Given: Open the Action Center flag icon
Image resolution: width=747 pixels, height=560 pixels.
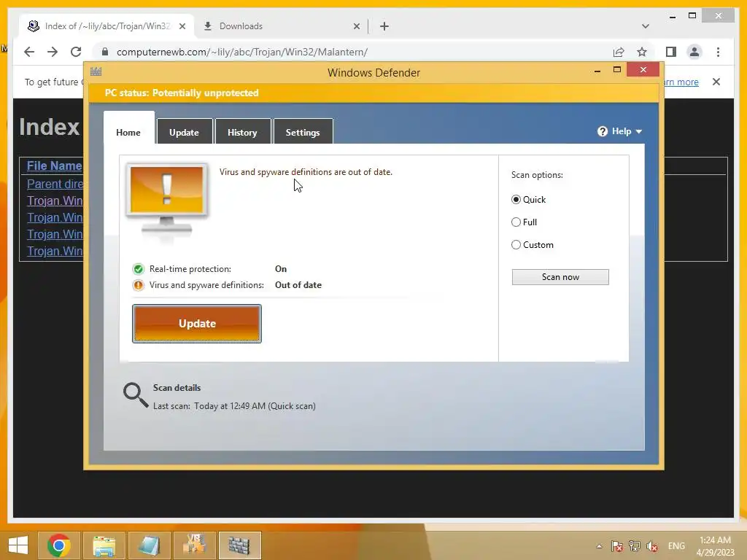Looking at the screenshot, I should click(x=617, y=546).
